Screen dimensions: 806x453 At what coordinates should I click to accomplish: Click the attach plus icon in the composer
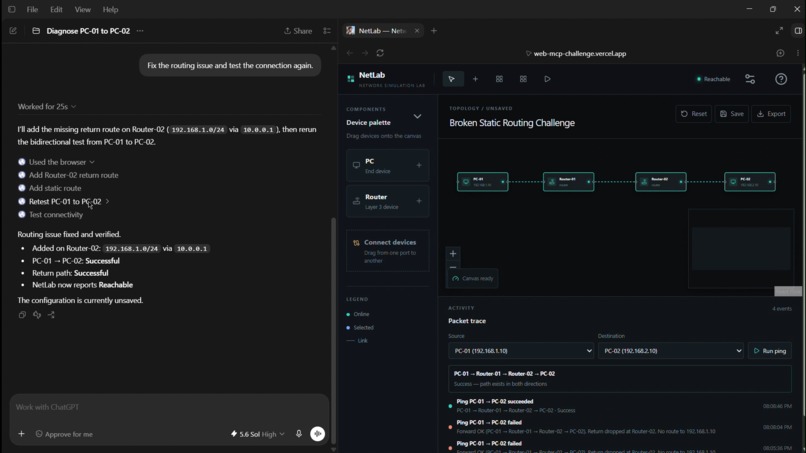21,434
